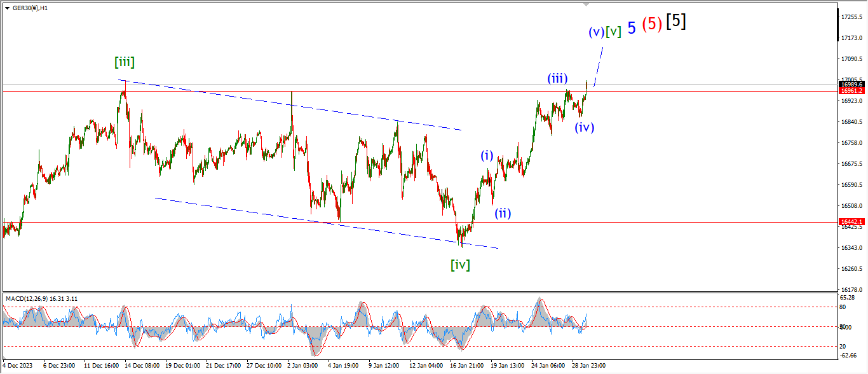Click the 16343.0 price axis value

click(851, 247)
